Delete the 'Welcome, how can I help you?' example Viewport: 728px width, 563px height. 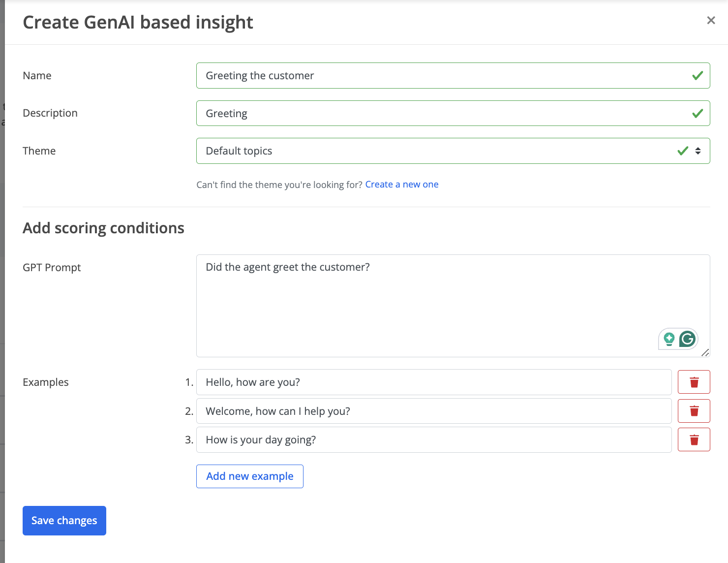pyautogui.click(x=694, y=411)
